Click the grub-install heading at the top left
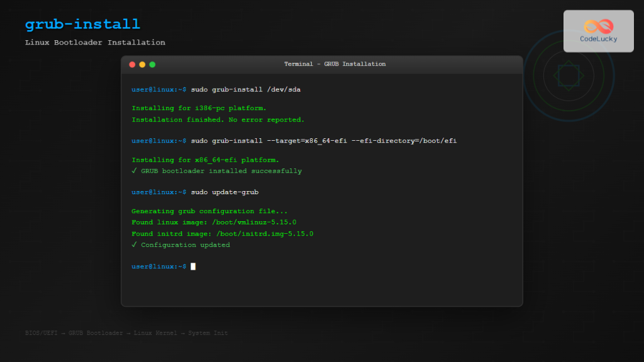 click(82, 24)
